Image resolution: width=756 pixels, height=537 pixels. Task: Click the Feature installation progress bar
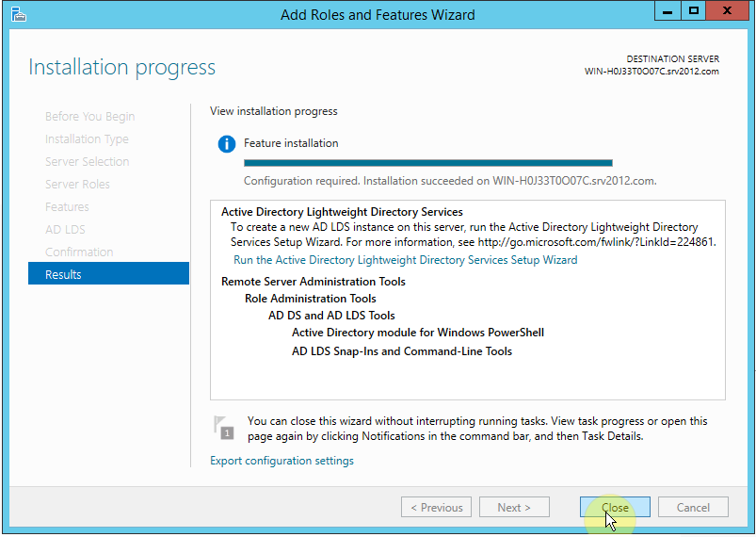[x=427, y=163]
